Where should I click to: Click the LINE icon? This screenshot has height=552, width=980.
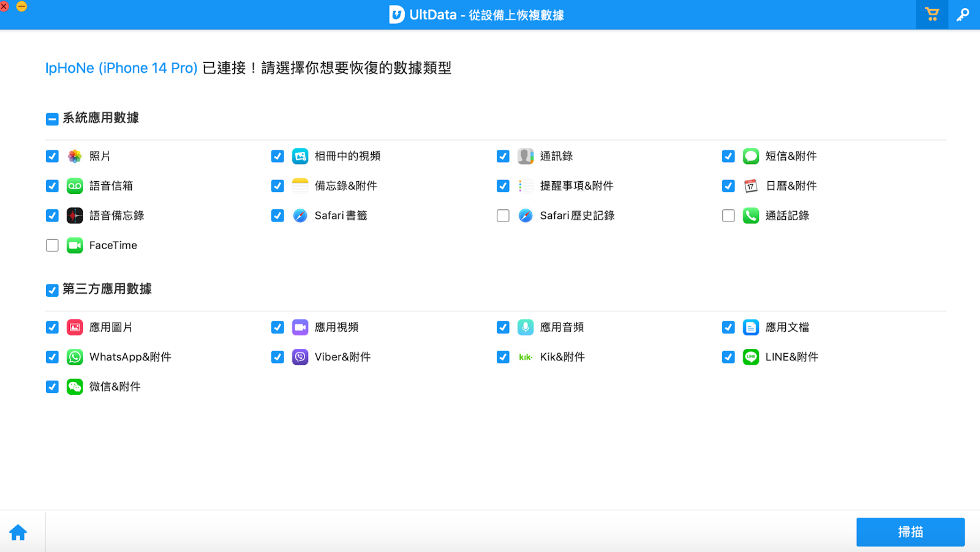pyautogui.click(x=751, y=357)
